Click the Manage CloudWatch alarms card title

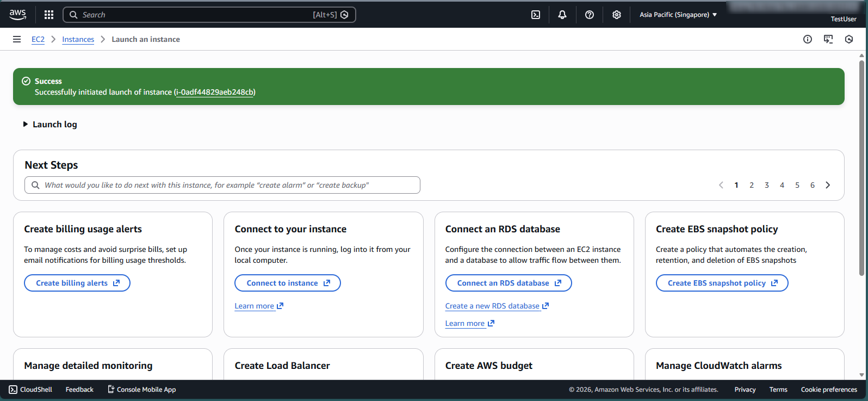click(x=719, y=366)
